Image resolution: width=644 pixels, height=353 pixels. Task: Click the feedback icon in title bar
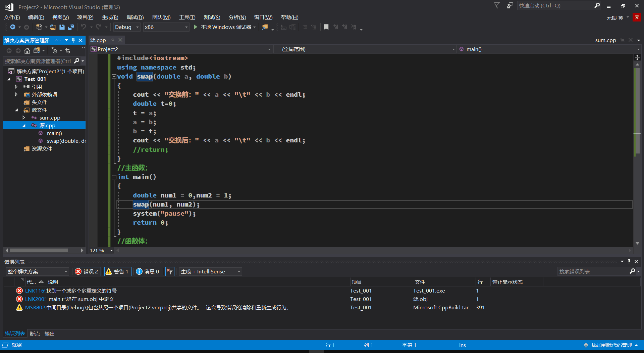point(510,5)
